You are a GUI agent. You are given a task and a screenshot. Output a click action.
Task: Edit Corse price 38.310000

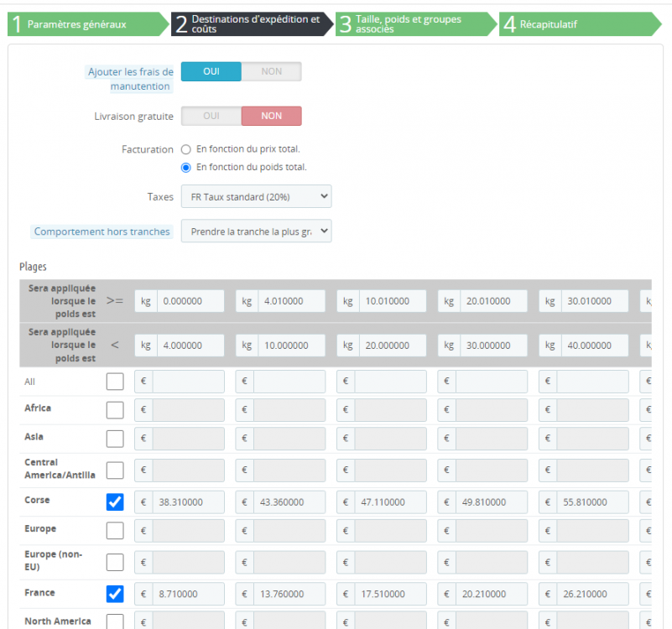click(188, 502)
